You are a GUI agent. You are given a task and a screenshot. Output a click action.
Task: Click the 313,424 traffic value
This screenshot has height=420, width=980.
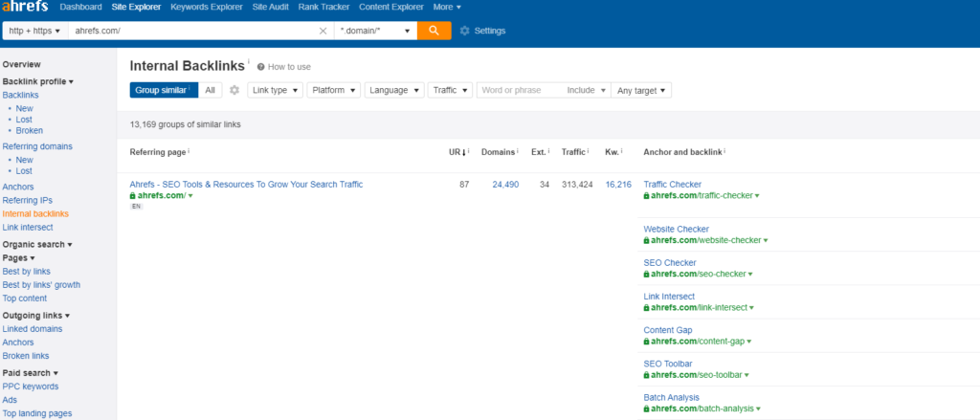click(x=577, y=185)
